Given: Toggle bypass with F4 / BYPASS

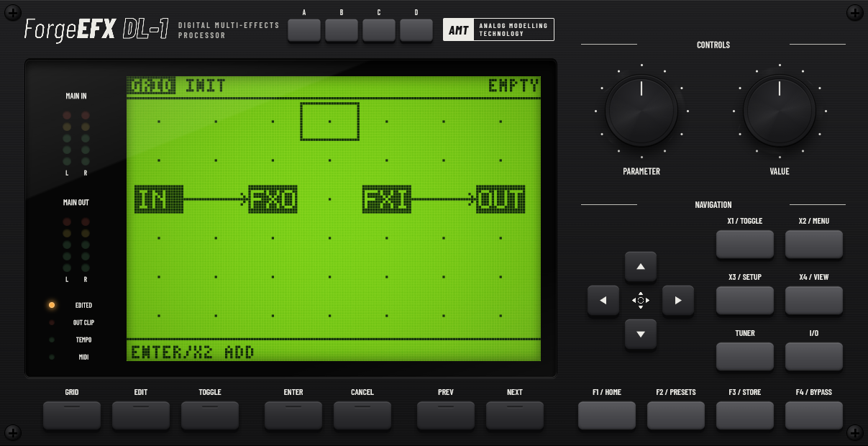Looking at the screenshot, I should pos(814,416).
